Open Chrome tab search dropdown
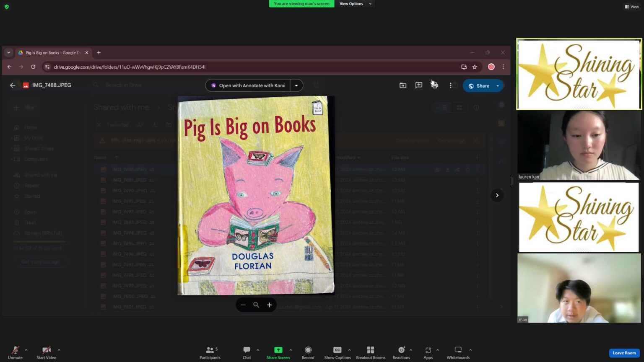Image resolution: width=644 pixels, height=362 pixels. point(8,53)
